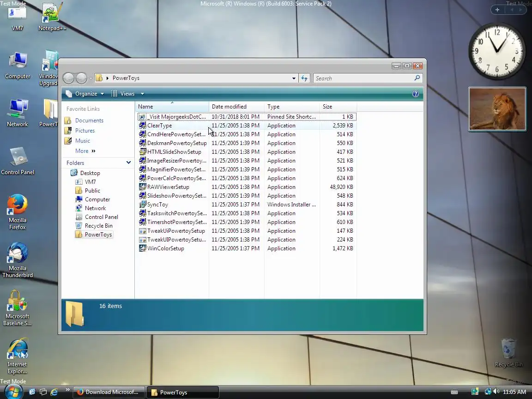Open the Notepad++ desktop shortcut

pos(52,17)
